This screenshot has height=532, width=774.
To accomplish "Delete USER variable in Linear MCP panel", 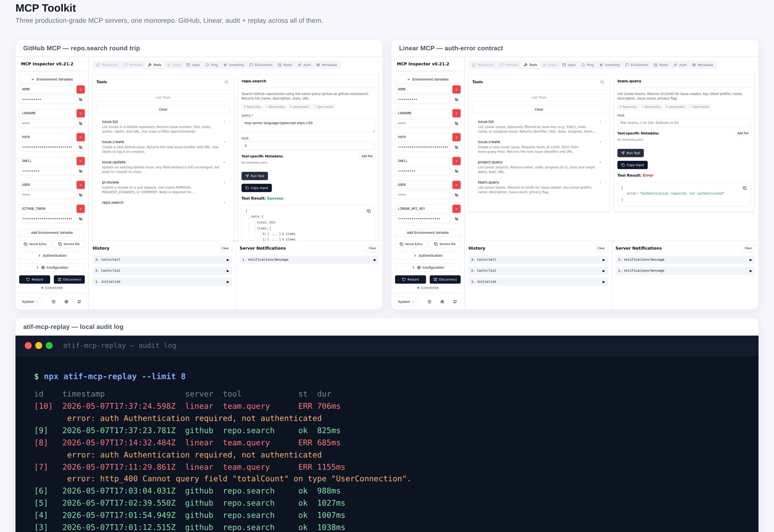I will click(x=456, y=185).
